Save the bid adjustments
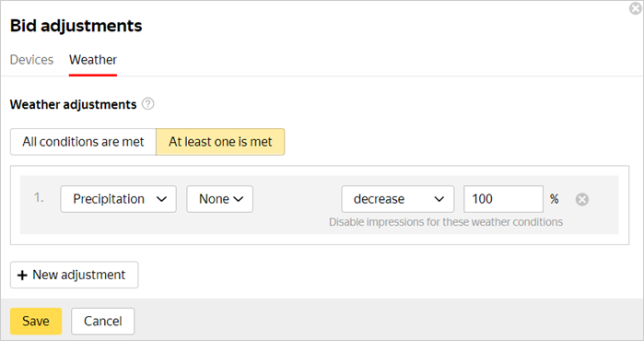 tap(36, 321)
